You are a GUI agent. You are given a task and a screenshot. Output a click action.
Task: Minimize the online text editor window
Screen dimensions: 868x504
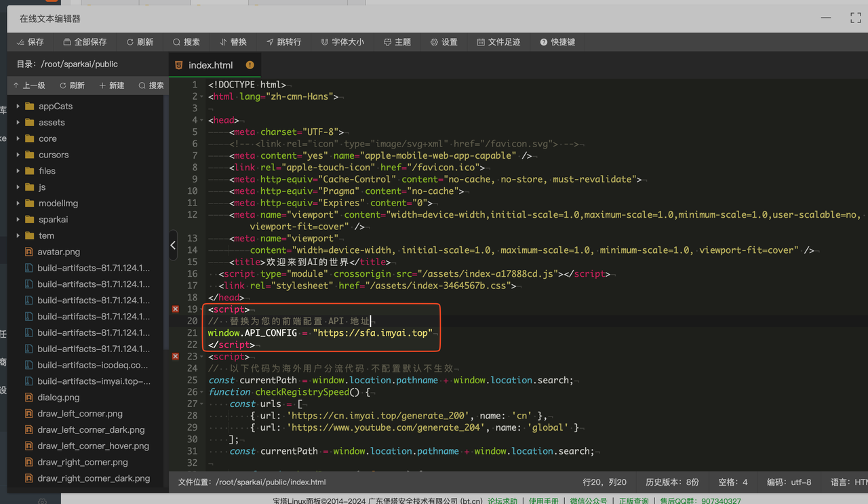826,18
